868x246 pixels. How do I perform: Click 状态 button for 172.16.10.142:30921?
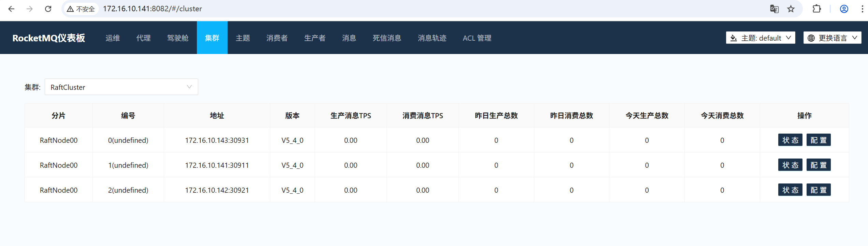coord(790,190)
